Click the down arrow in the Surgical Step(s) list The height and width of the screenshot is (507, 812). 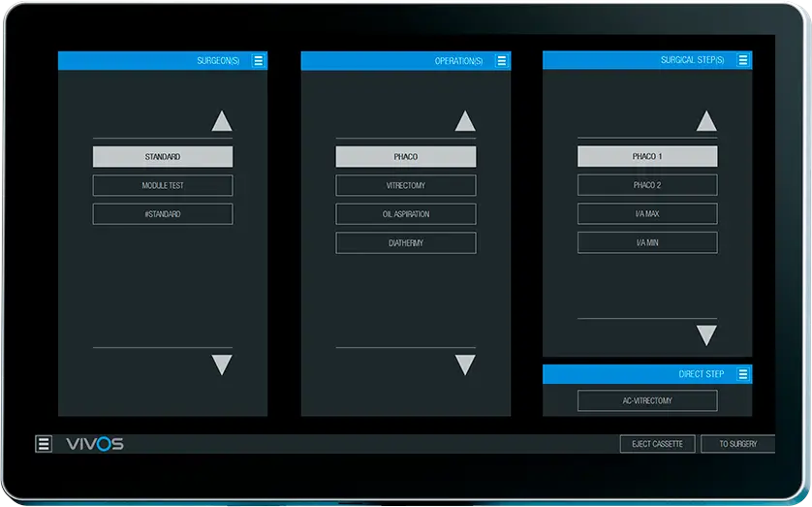706,335
